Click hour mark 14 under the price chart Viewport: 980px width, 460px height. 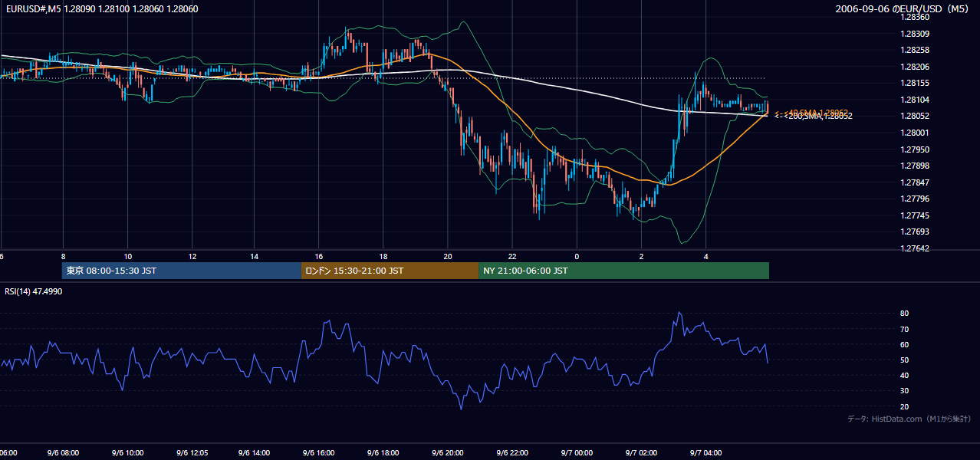255,257
